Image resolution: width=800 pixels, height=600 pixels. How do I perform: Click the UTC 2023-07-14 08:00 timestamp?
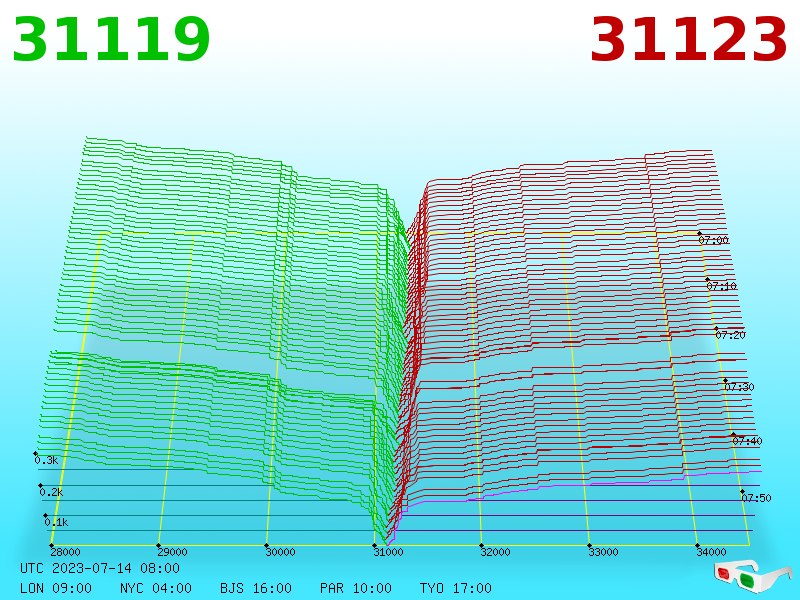[100, 568]
